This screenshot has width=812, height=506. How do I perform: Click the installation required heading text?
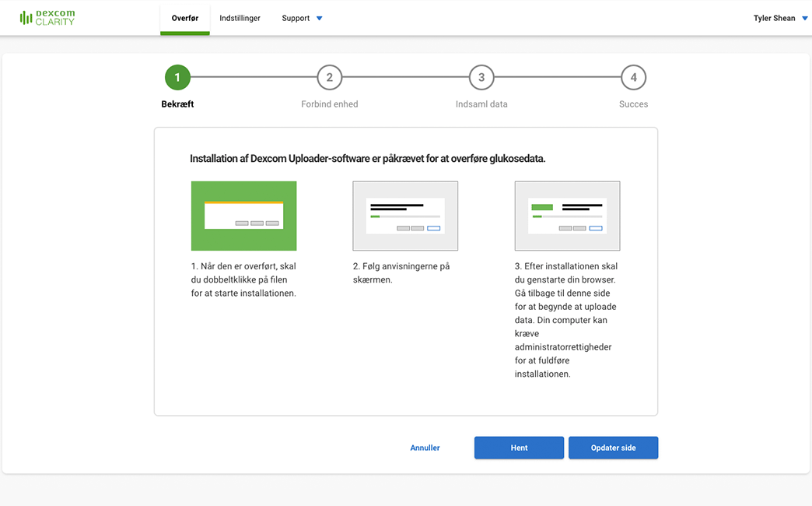[x=367, y=159]
